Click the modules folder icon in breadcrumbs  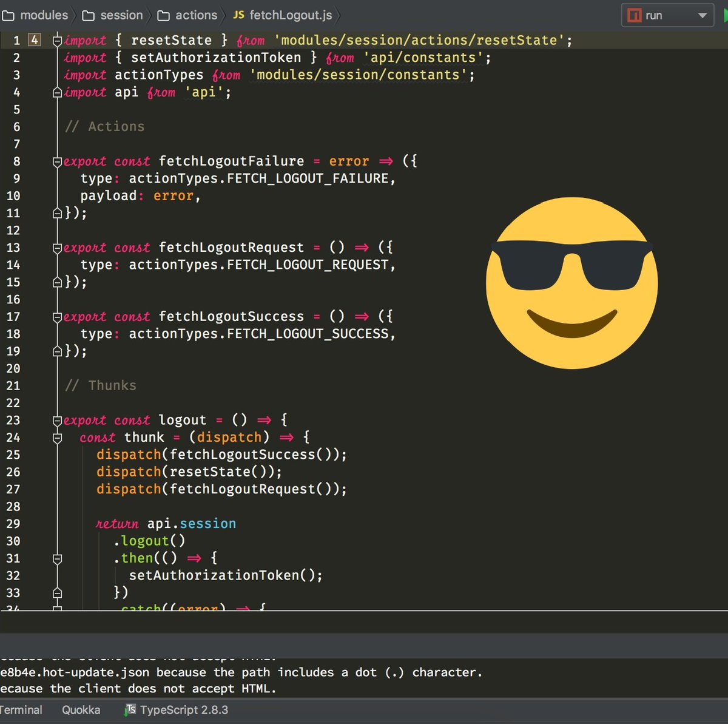pos(8,16)
